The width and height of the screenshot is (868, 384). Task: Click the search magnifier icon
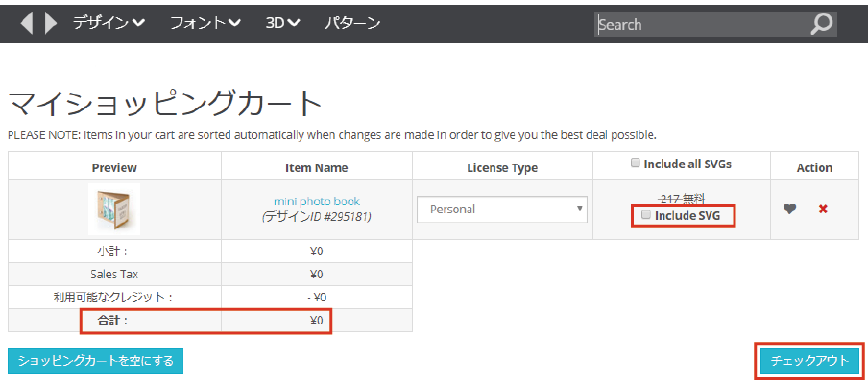tap(821, 24)
